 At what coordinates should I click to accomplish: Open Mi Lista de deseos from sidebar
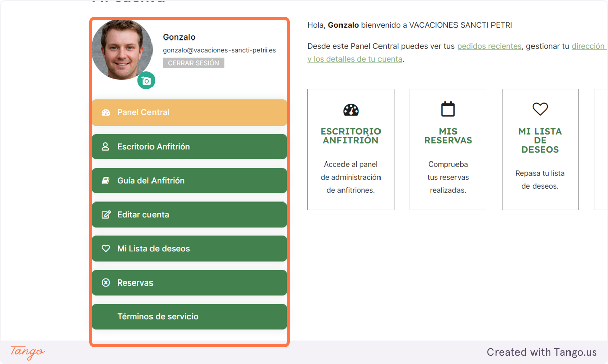[x=189, y=249]
